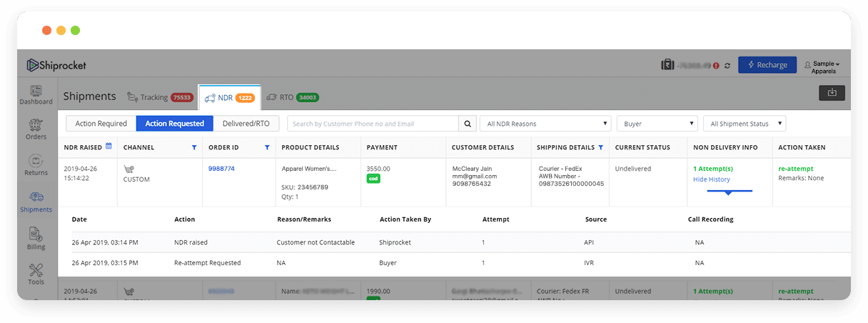Open the Returns sidebar icon
This screenshot has height=323, width=868.
click(x=36, y=165)
